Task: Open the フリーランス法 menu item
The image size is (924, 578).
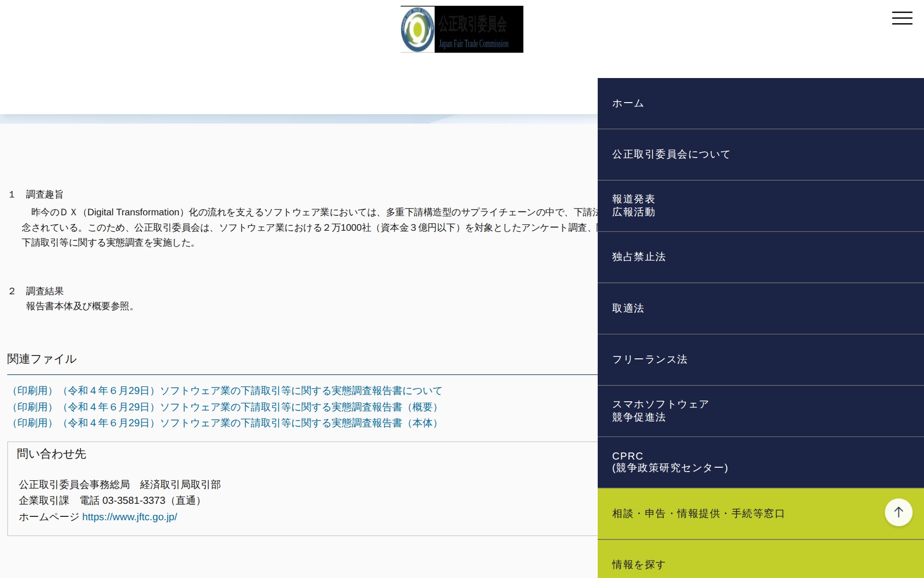Action: pos(649,359)
